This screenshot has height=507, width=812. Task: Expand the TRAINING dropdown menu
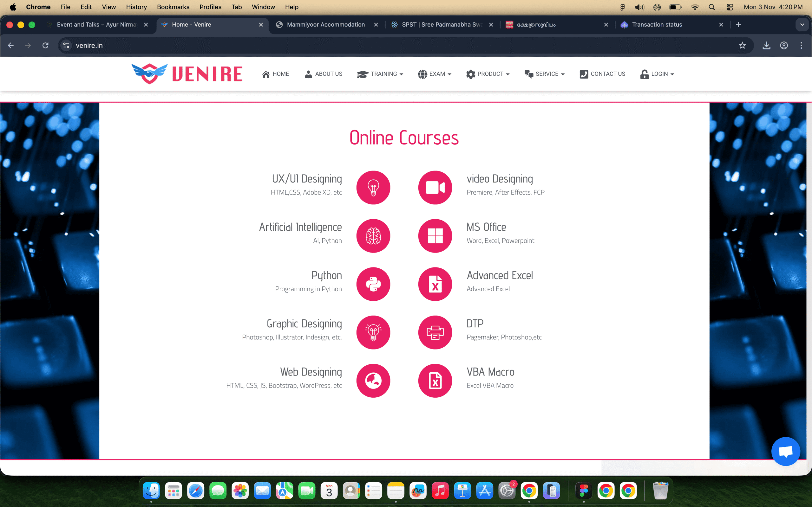click(380, 74)
